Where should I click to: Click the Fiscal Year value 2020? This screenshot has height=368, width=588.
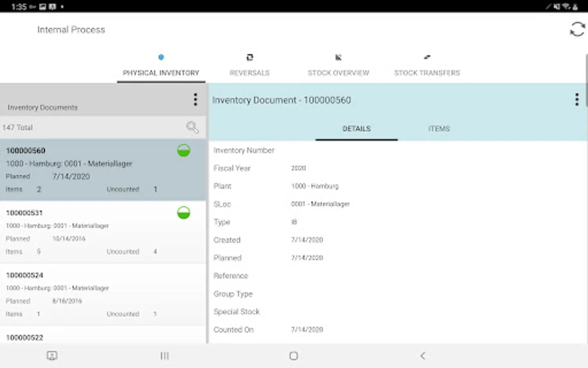coord(298,168)
